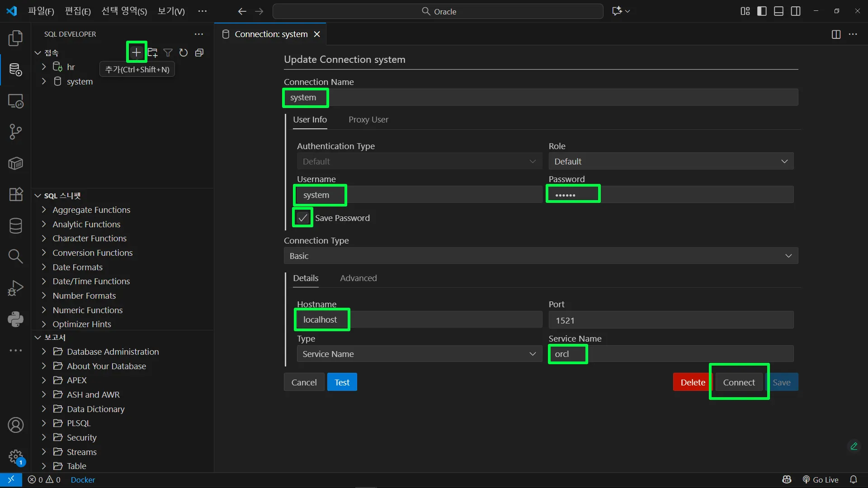Uncheck the Save Password checkbox
The height and width of the screenshot is (488, 868).
coord(302,218)
